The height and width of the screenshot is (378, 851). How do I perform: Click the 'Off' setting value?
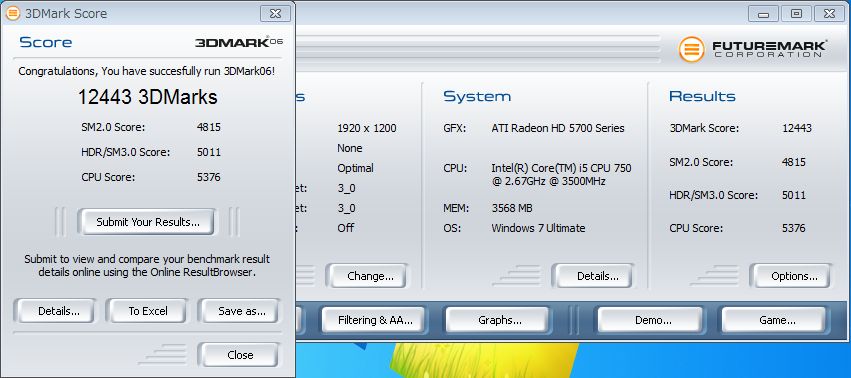click(x=346, y=228)
